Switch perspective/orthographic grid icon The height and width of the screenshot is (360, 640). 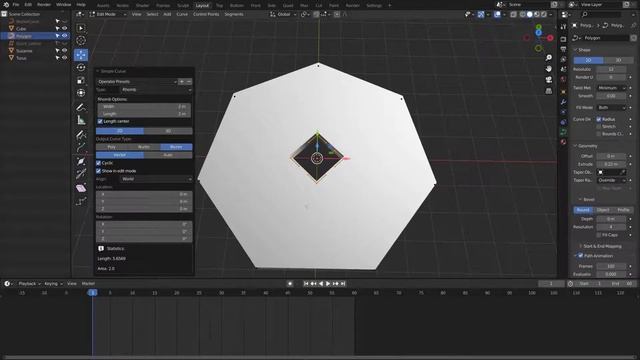(549, 91)
